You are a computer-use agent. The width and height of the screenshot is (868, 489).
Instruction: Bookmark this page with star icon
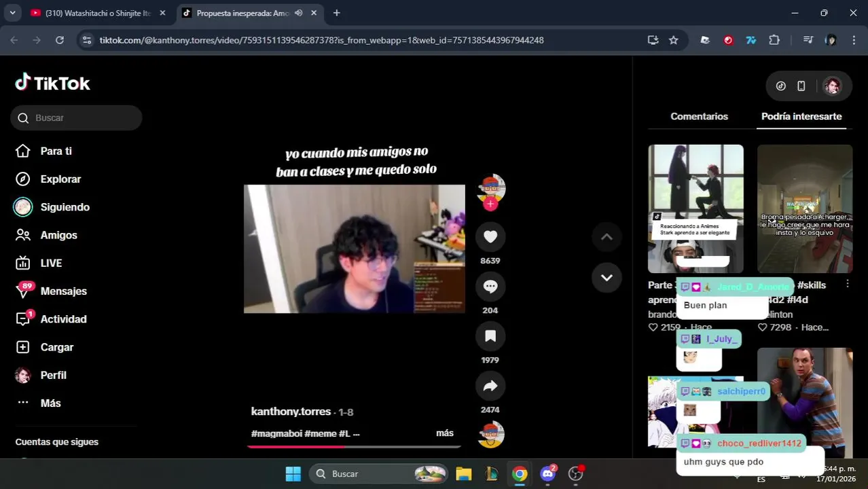[x=673, y=40]
